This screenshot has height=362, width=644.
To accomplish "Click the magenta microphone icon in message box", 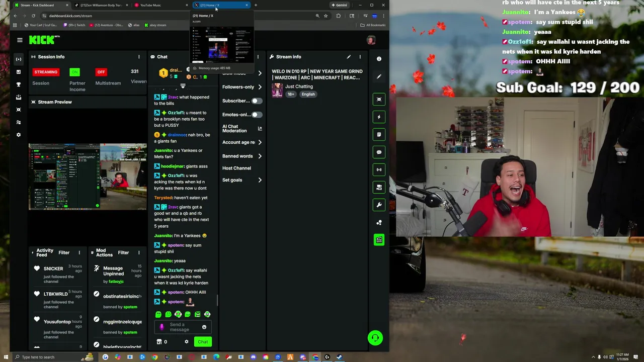I will (x=162, y=327).
